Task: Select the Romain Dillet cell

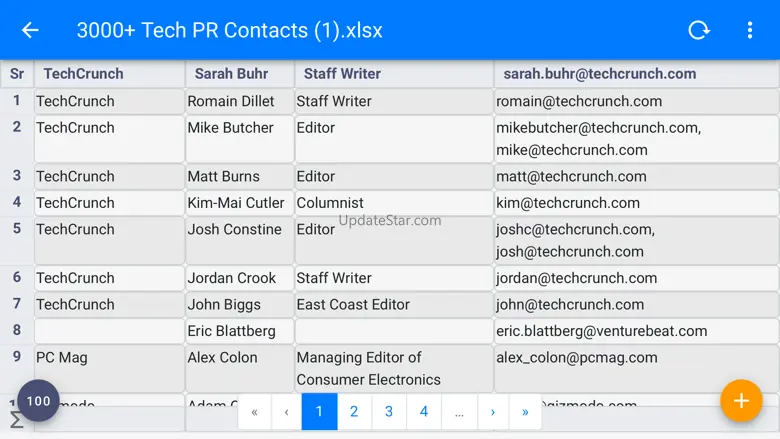Action: coord(240,101)
